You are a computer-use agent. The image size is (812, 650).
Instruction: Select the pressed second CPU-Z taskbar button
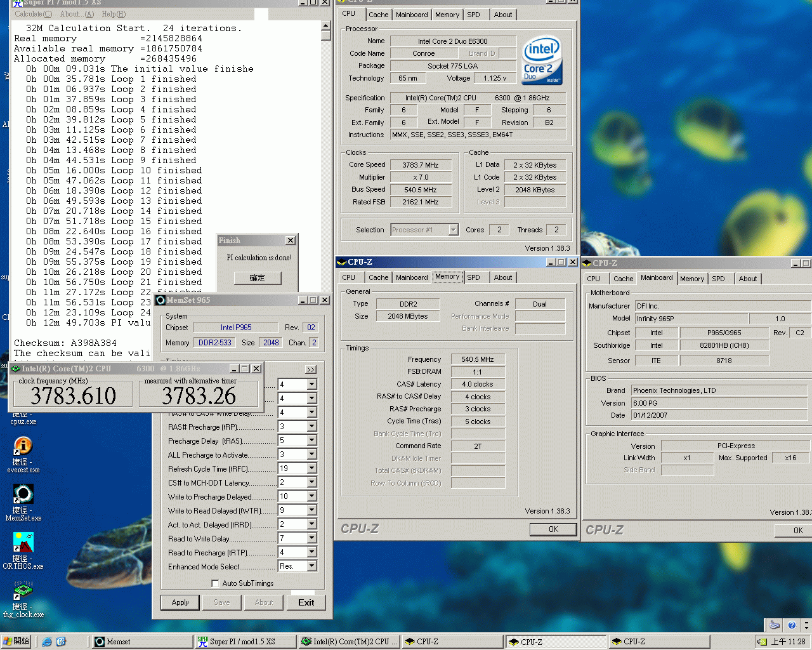coord(556,642)
